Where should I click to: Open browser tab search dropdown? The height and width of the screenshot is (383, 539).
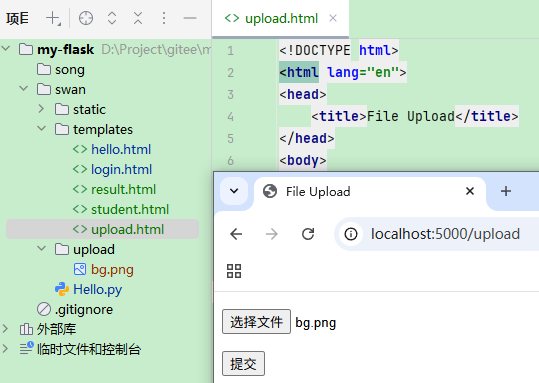[234, 191]
